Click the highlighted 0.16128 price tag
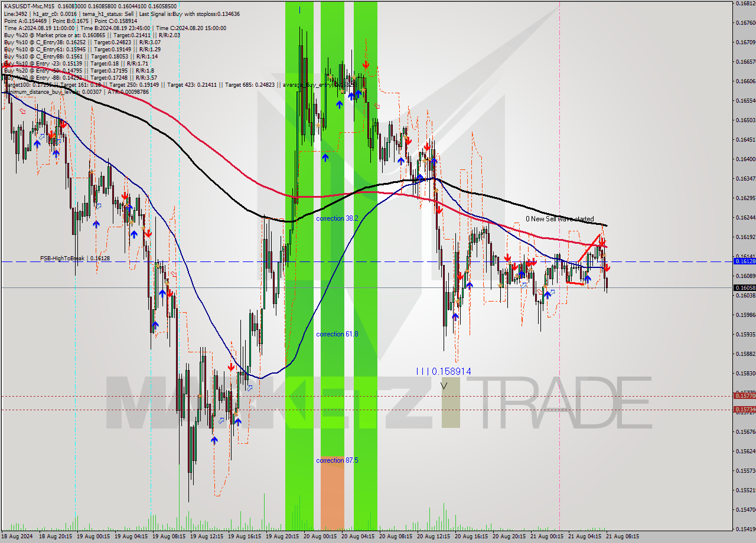Viewport: 756px width, 543px height. point(744,261)
